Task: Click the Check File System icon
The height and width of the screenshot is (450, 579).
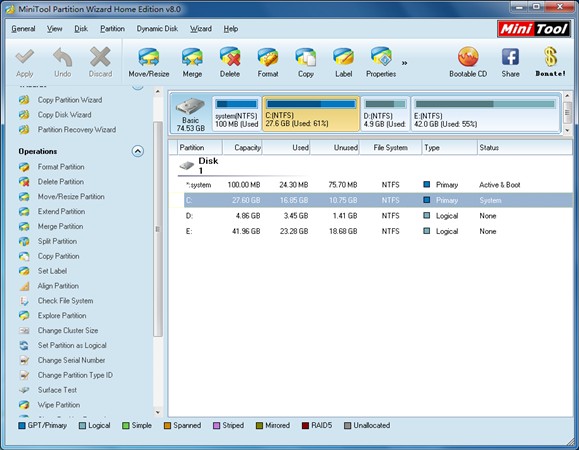Action: coord(24,301)
